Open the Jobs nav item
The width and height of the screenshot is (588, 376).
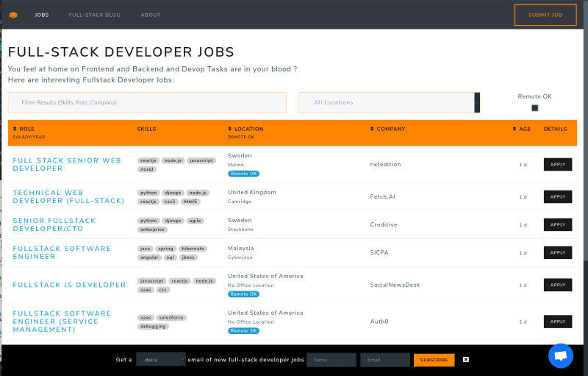point(42,15)
